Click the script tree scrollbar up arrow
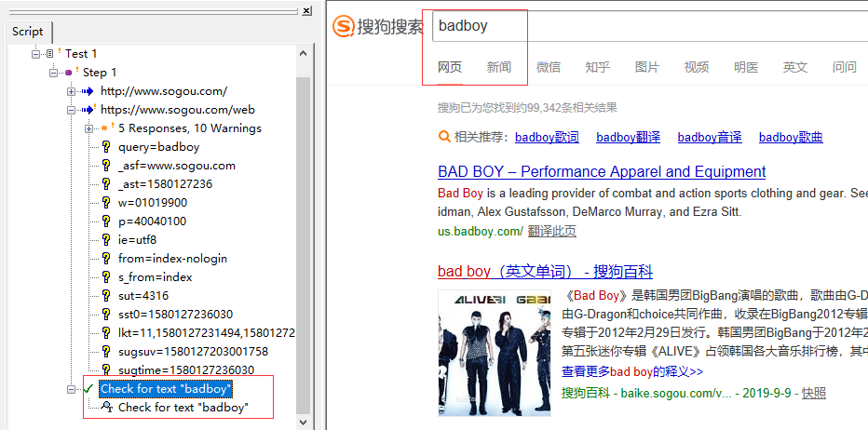The image size is (868, 430). tap(303, 54)
